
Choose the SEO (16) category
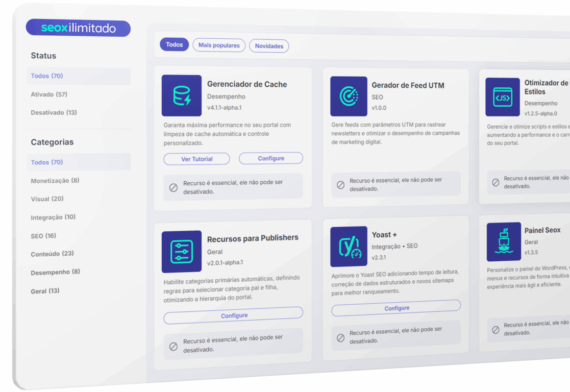point(43,236)
